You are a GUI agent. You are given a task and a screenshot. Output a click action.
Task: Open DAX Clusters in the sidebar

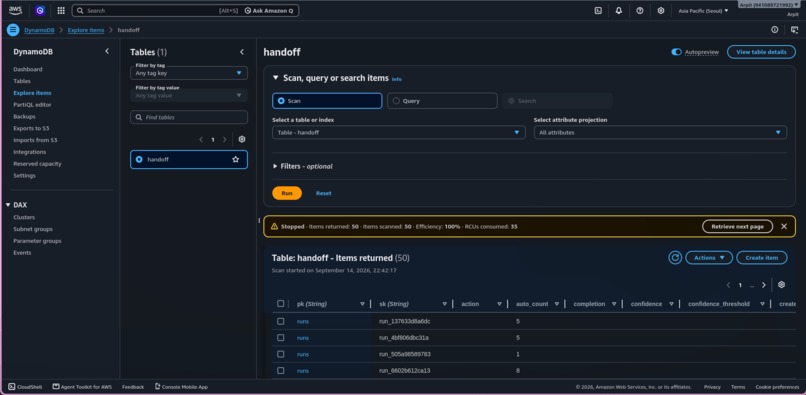(24, 217)
